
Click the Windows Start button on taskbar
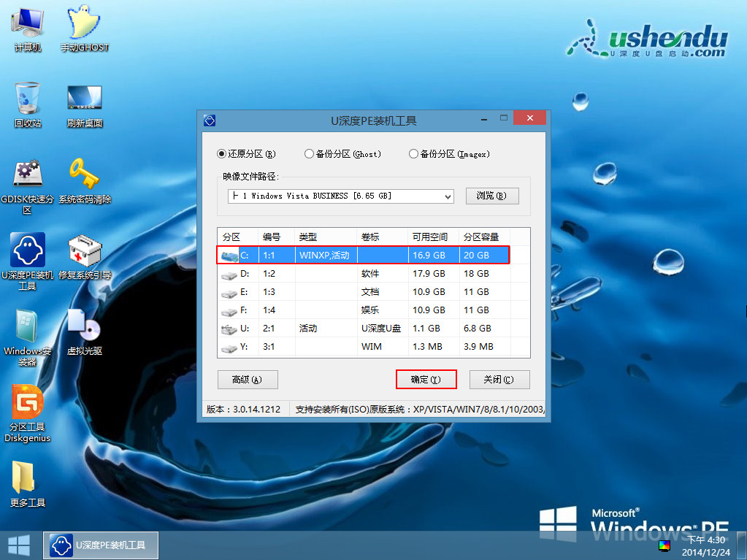(x=17, y=545)
